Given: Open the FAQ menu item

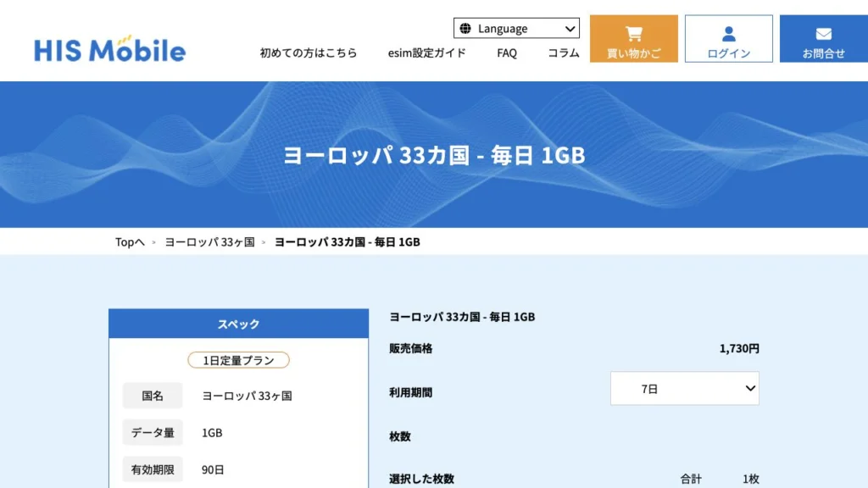Looking at the screenshot, I should pyautogui.click(x=507, y=53).
